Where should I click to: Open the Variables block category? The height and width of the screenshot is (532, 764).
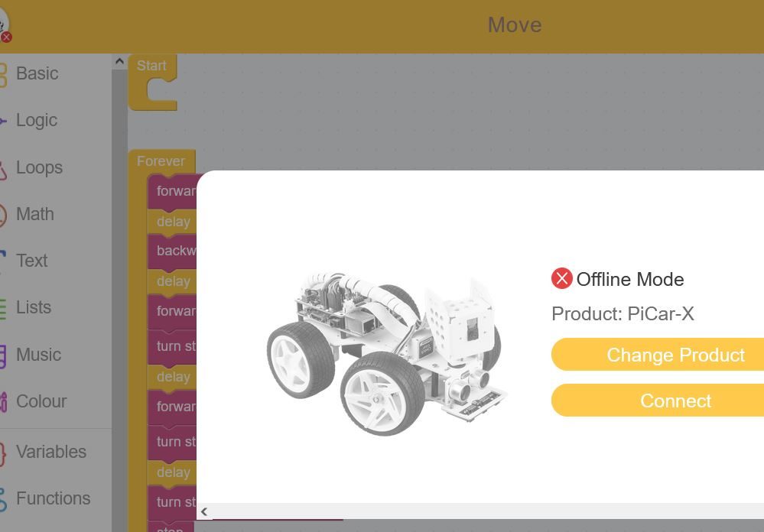pyautogui.click(x=50, y=452)
